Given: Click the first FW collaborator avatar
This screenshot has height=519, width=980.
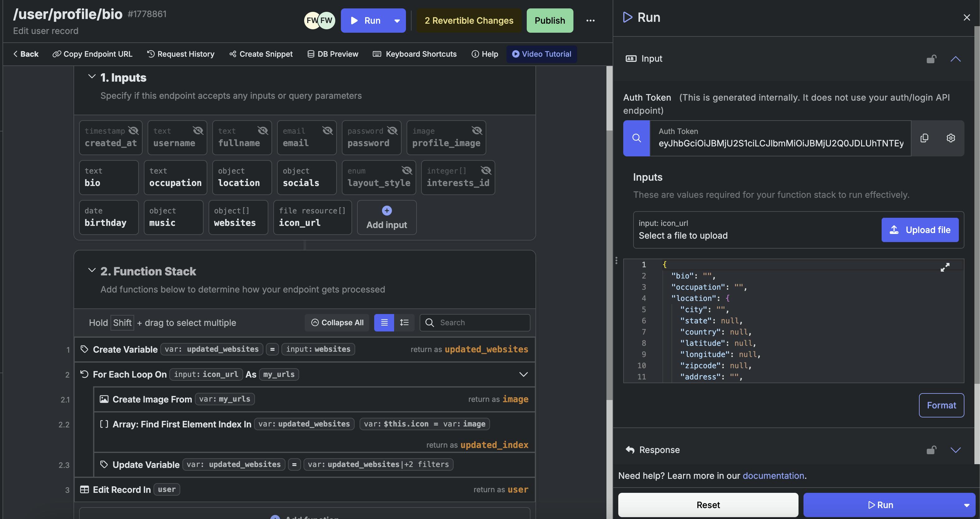Looking at the screenshot, I should pyautogui.click(x=312, y=21).
